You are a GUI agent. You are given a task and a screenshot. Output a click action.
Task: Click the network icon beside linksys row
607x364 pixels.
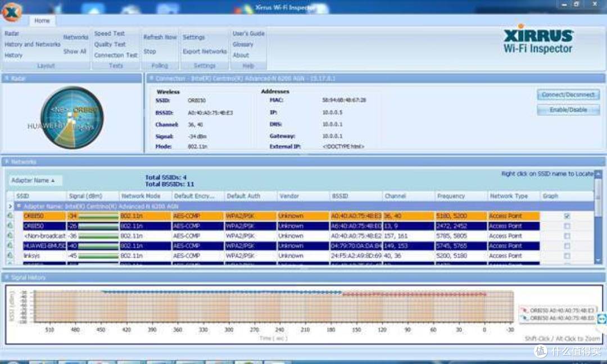click(x=10, y=256)
